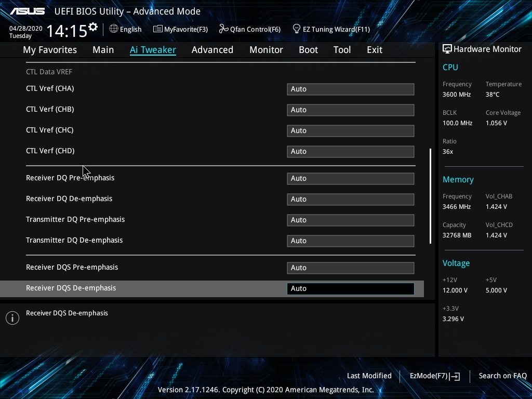
Task: Select Transmitter DQ De-emphasis row label
Action: 74,240
